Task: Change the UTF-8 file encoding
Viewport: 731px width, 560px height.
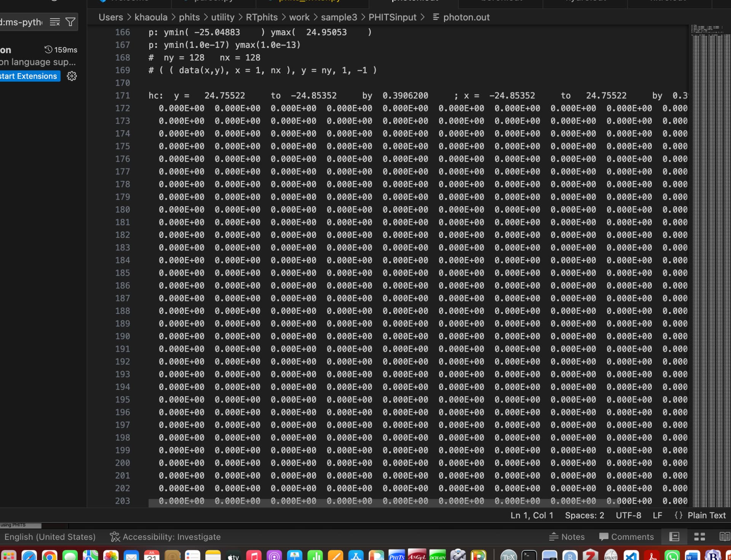Action: pos(628,515)
